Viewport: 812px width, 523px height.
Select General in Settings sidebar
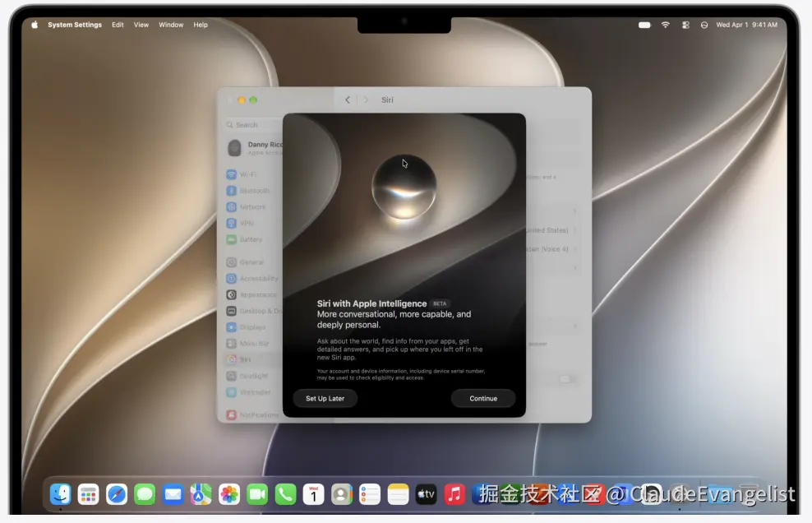point(254,261)
